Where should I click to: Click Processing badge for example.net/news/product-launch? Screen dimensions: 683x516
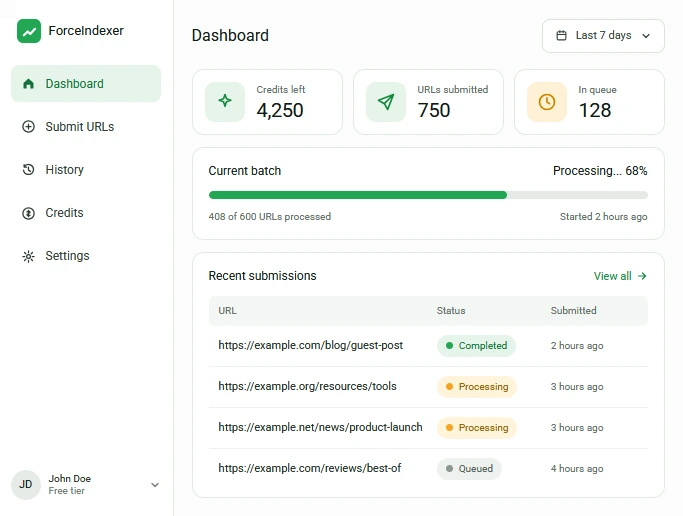point(477,428)
